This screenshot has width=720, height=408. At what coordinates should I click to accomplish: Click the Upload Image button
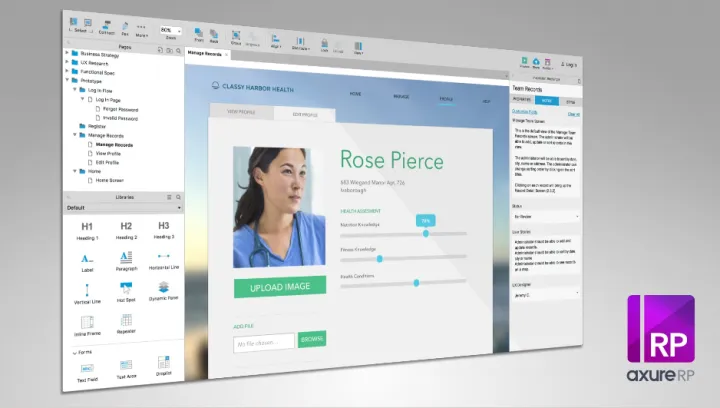coord(280,288)
